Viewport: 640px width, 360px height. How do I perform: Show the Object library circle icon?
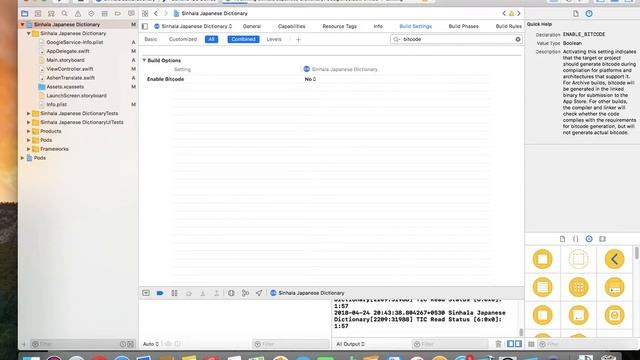589,239
